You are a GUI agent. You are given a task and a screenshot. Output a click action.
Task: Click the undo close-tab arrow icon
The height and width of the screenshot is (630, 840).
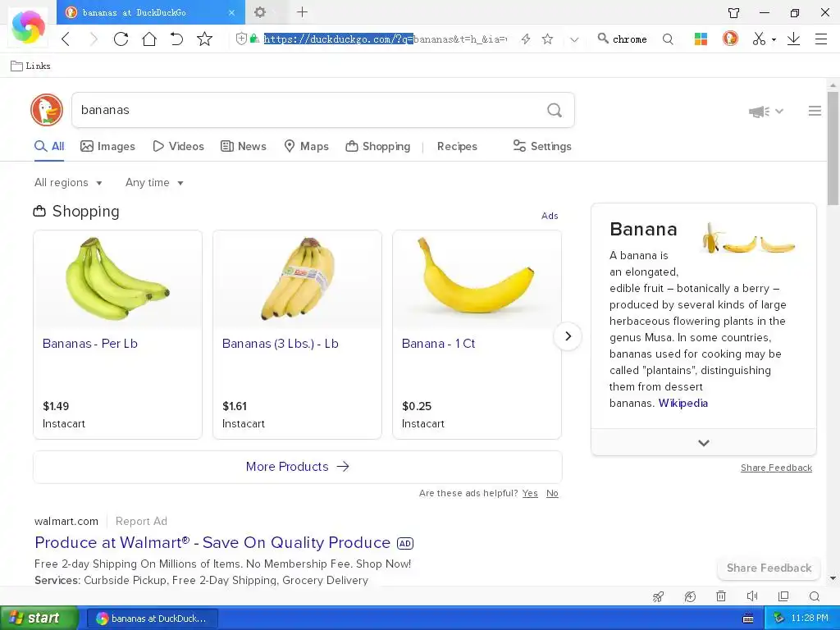[177, 39]
